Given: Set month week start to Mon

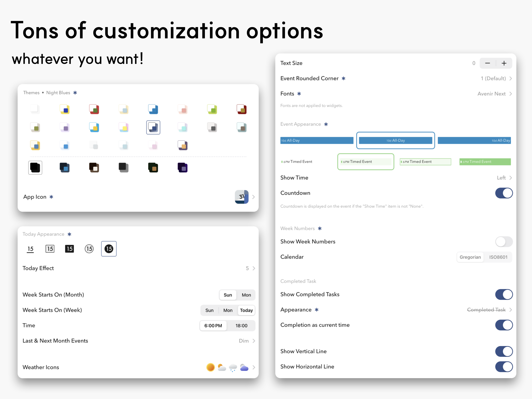Looking at the screenshot, I should pyautogui.click(x=246, y=295).
